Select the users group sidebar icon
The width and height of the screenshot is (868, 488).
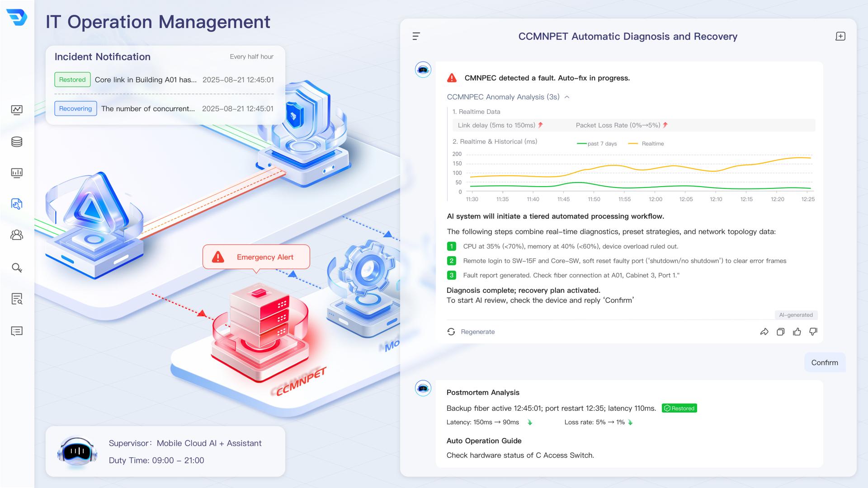(17, 235)
